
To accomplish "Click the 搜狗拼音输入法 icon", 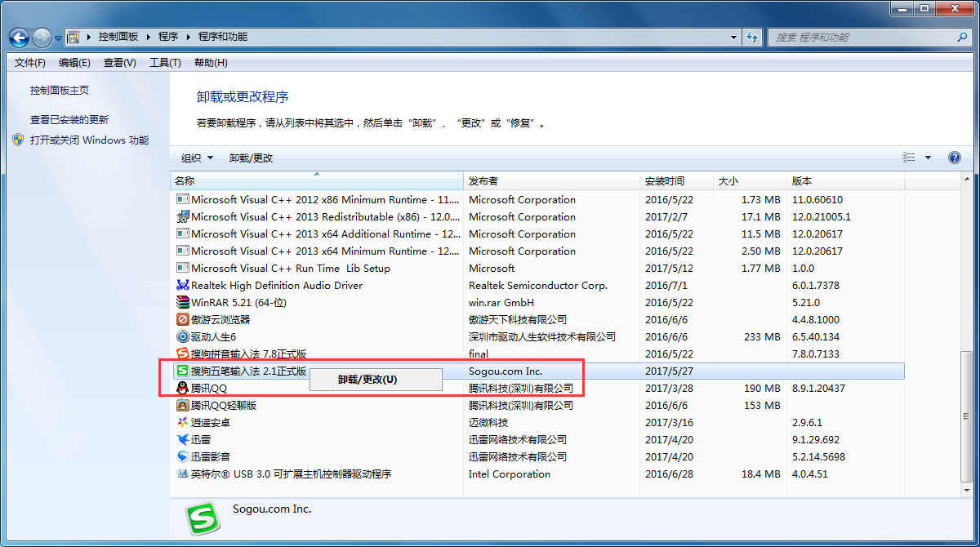I will 183,354.
